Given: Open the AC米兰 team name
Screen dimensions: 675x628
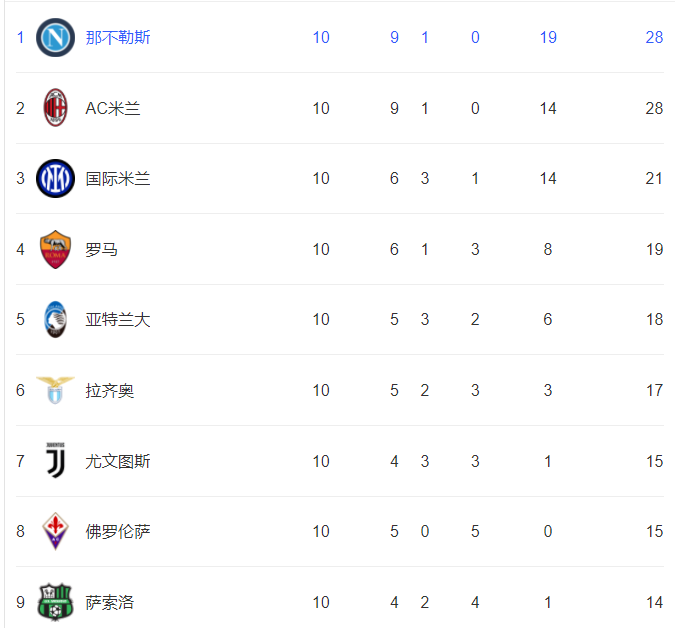Looking at the screenshot, I should 113,108.
